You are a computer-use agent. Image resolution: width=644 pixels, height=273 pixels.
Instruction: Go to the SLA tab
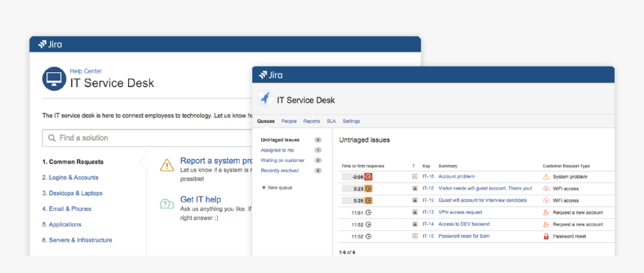[x=332, y=121]
